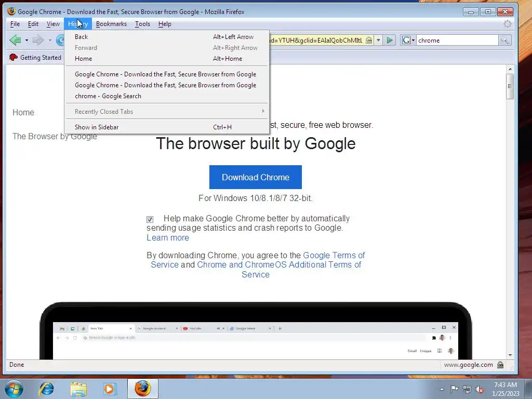Click 'For Windows 10/8.1/8/7 32-bit.' text
The image size is (532, 399).
click(x=256, y=198)
